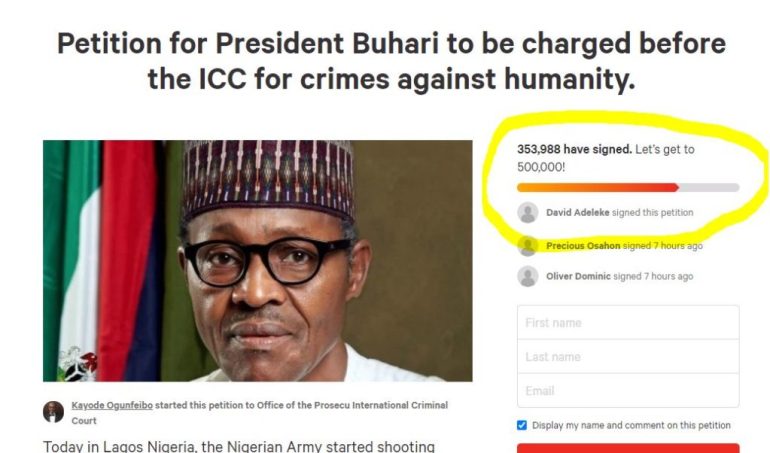Open Kayode Ogunfeibo's profile link
Viewport: 770px width, 453px height.
(x=113, y=406)
